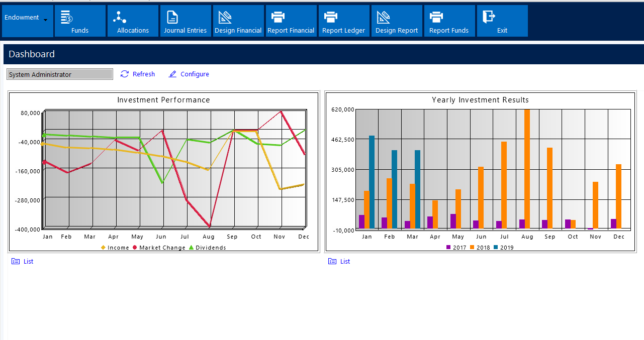Open Journal Entries
Screen dimensions: 644x340
click(185, 21)
